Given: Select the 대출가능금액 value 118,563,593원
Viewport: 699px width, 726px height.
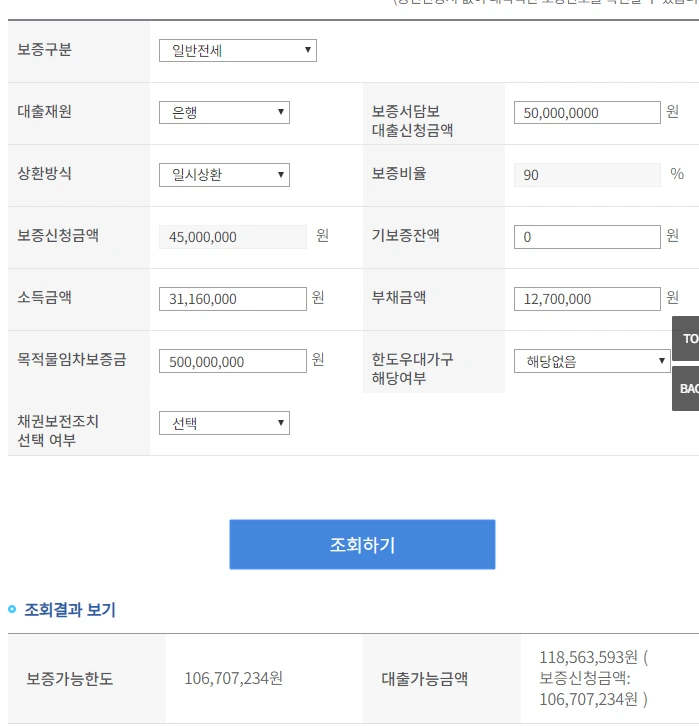Looking at the screenshot, I should pyautogui.click(x=588, y=657).
